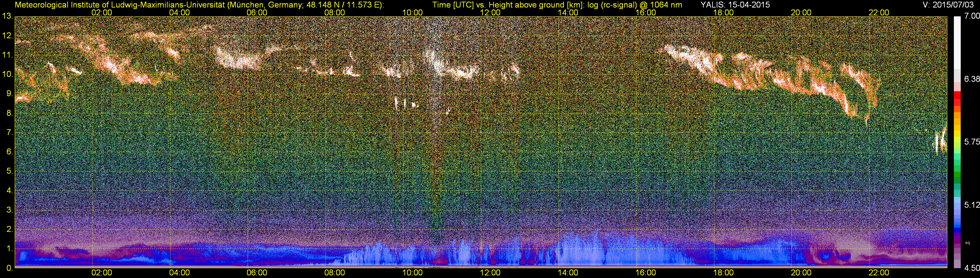
Task: Click the height axis label 6
Action: (x=9, y=152)
